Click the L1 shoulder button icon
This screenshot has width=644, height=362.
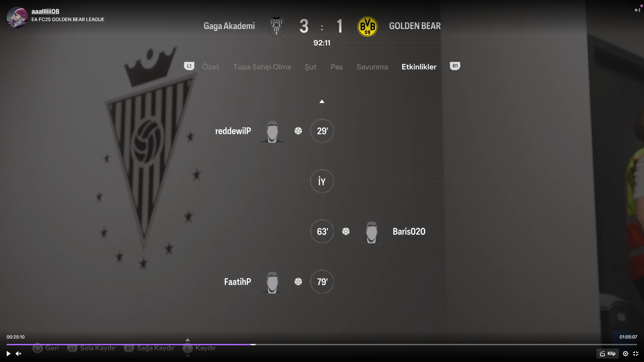(189, 66)
